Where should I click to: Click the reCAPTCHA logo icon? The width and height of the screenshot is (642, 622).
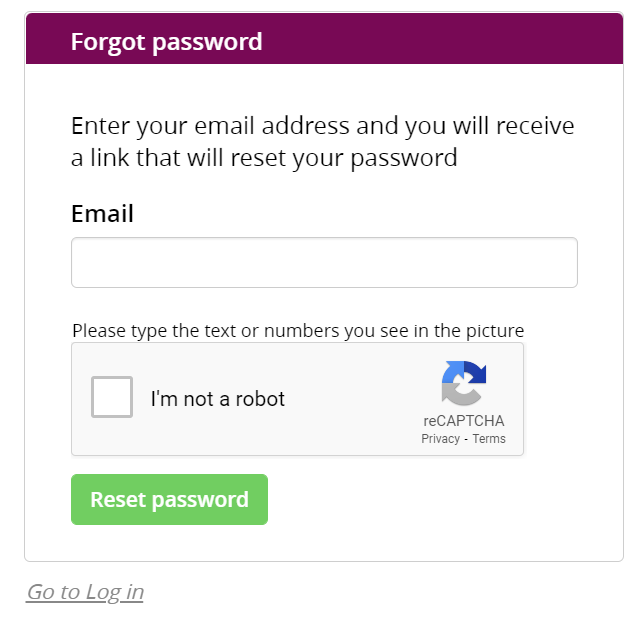coord(463,384)
